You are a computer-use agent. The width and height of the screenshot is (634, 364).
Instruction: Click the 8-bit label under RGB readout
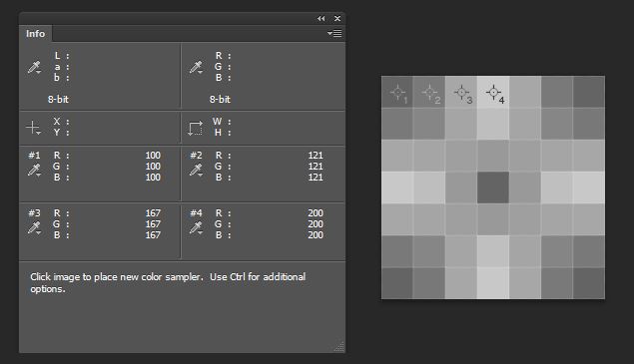pos(220,99)
